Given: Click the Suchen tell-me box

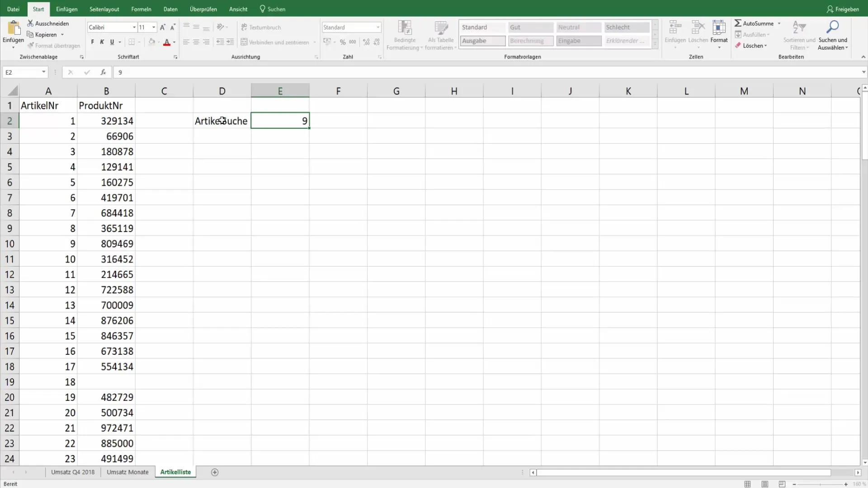Looking at the screenshot, I should (273, 9).
